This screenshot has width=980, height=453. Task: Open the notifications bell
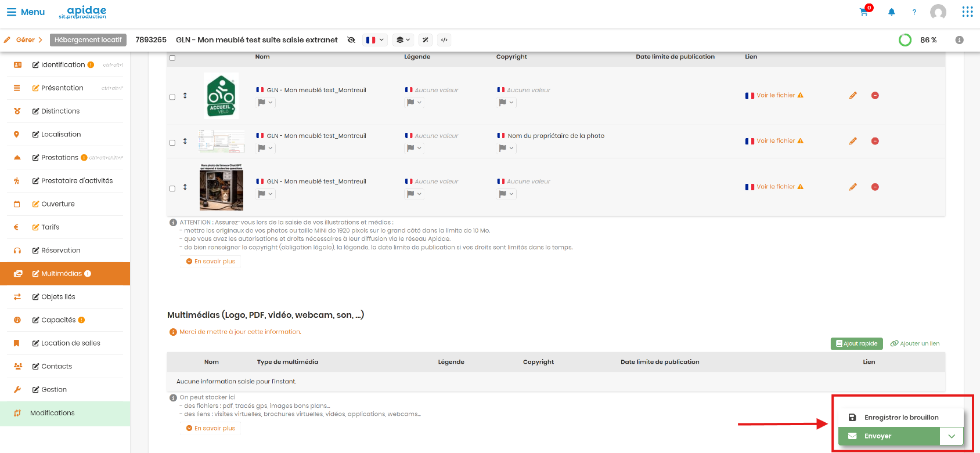click(891, 12)
